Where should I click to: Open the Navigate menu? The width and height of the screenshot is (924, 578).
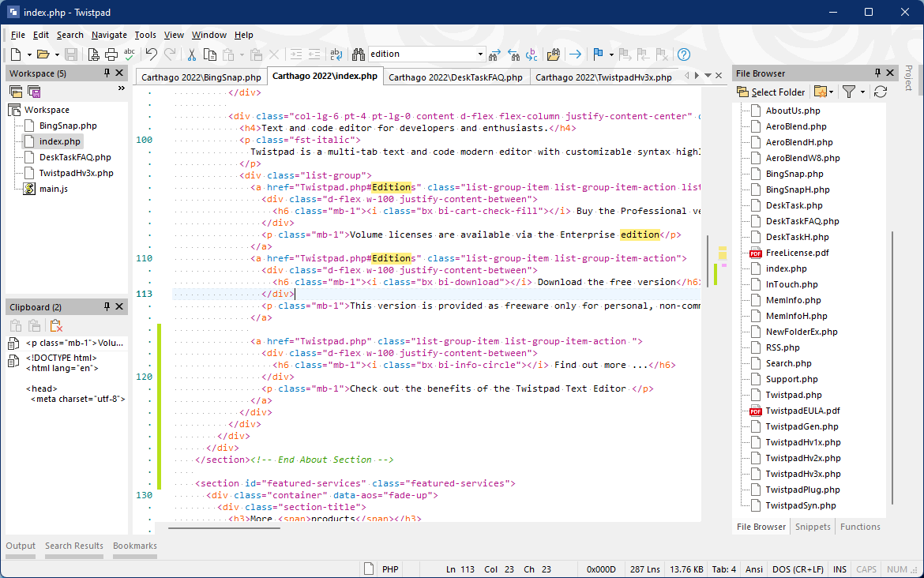click(109, 35)
